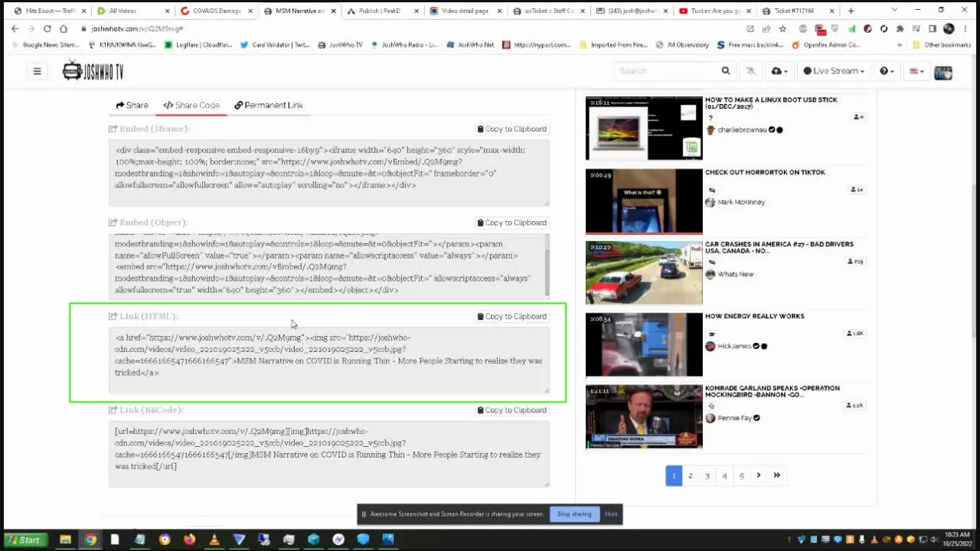Open the IM Observatory bookmark

tap(681, 44)
